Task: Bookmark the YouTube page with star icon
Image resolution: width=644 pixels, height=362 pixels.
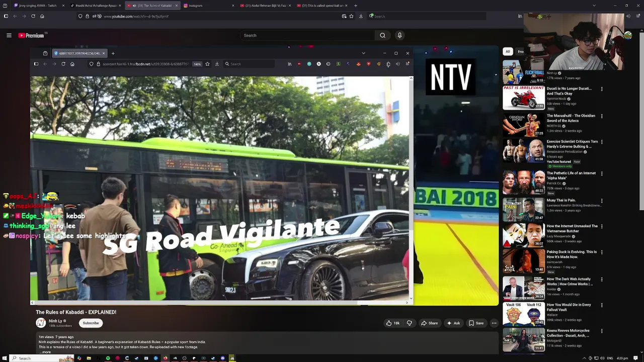Action: pyautogui.click(x=351, y=16)
